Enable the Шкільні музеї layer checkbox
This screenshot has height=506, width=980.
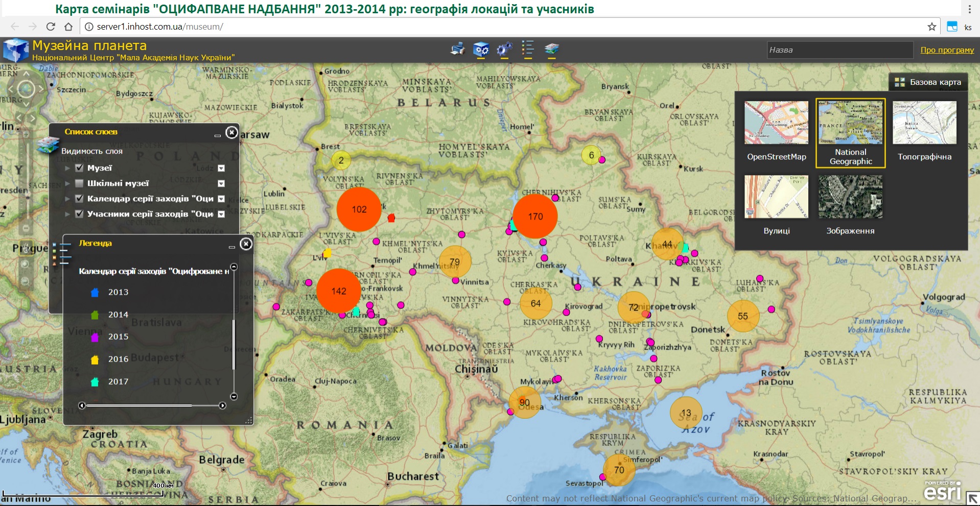pos(79,183)
